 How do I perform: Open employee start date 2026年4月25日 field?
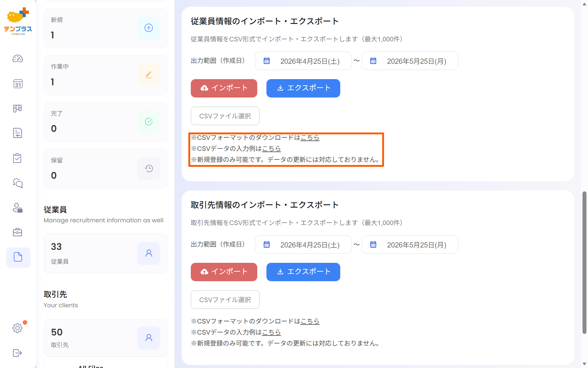[x=303, y=61]
